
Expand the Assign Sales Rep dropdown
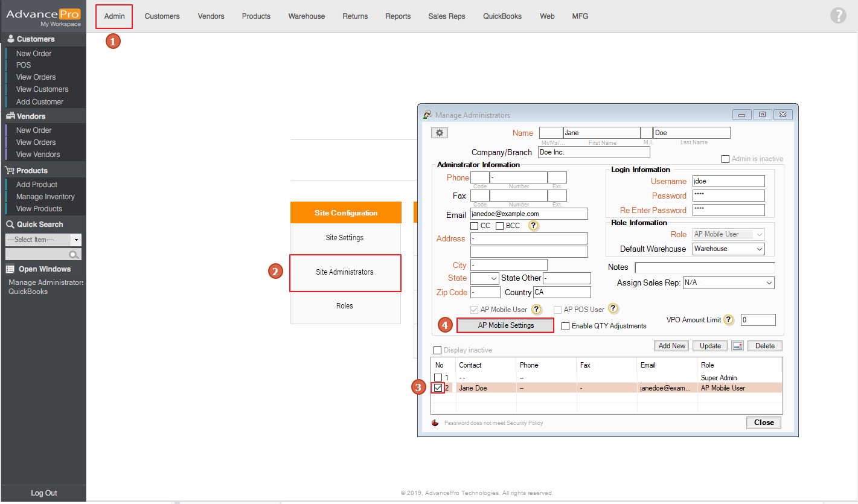[728, 282]
